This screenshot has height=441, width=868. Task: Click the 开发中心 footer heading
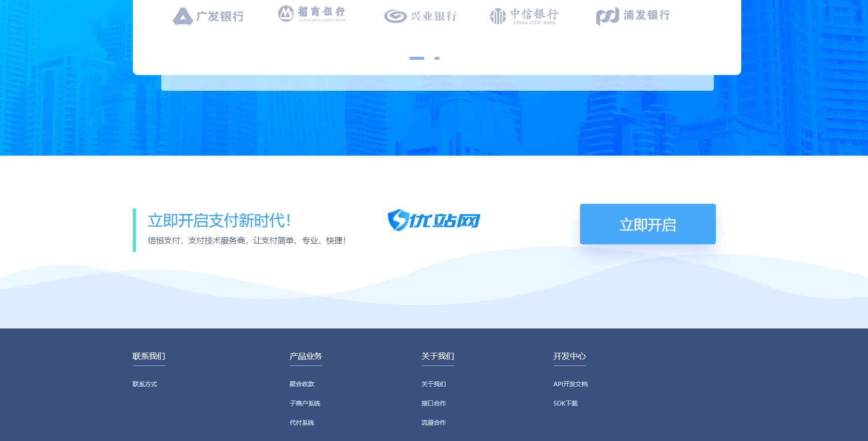point(569,356)
